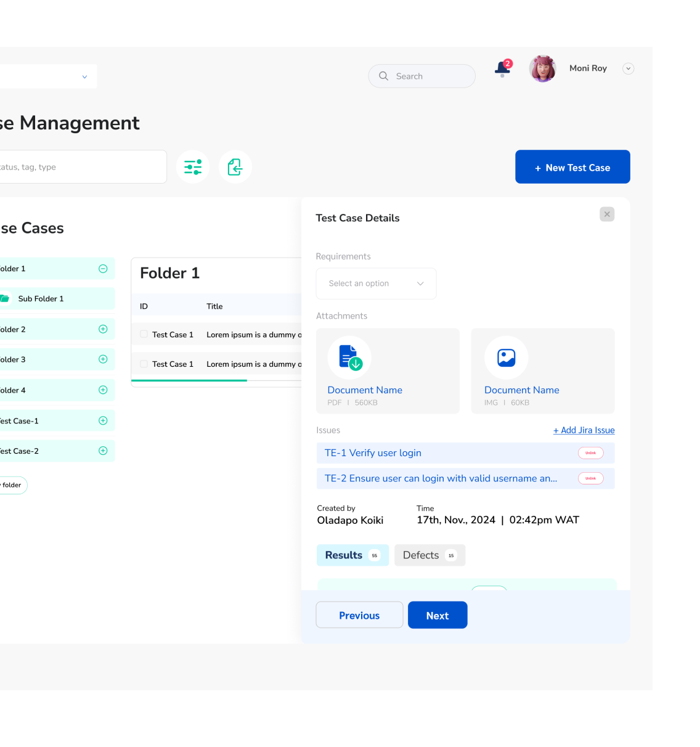Expand Folder 2 with plus icon
The width and height of the screenshot is (700, 747).
click(x=103, y=329)
